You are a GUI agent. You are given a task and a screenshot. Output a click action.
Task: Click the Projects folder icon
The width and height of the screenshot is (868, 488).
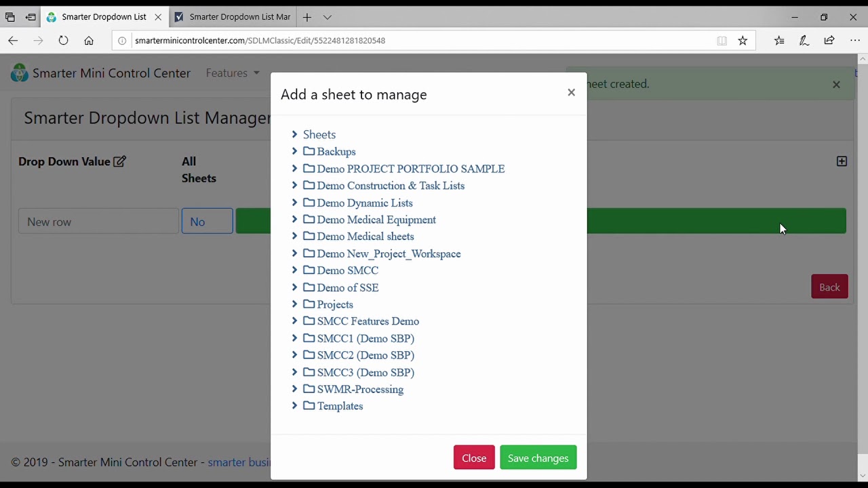pyautogui.click(x=309, y=304)
